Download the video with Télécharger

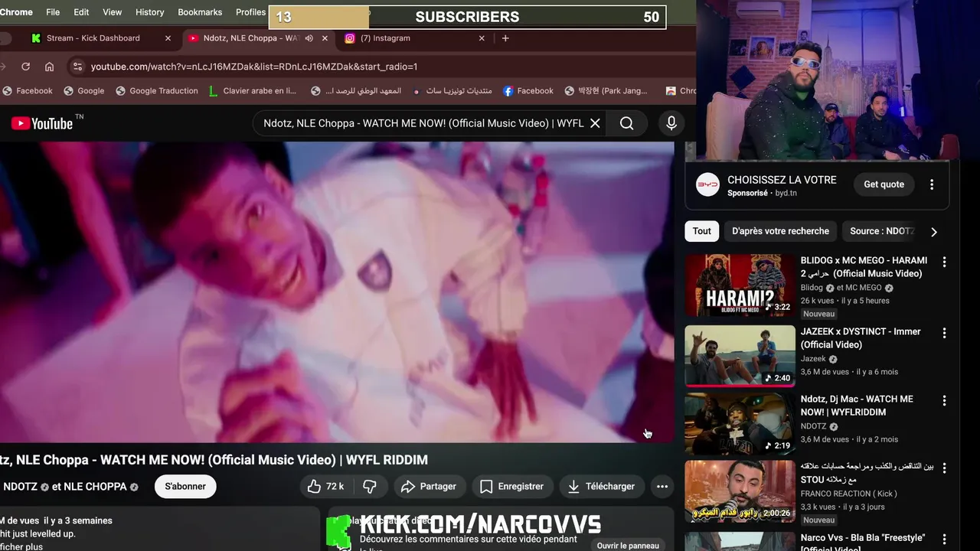click(x=602, y=486)
